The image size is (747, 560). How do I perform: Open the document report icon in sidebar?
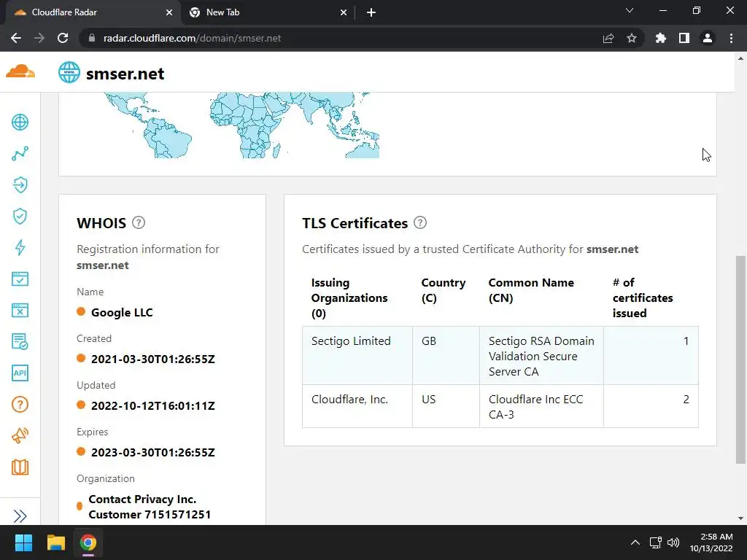[20, 341]
